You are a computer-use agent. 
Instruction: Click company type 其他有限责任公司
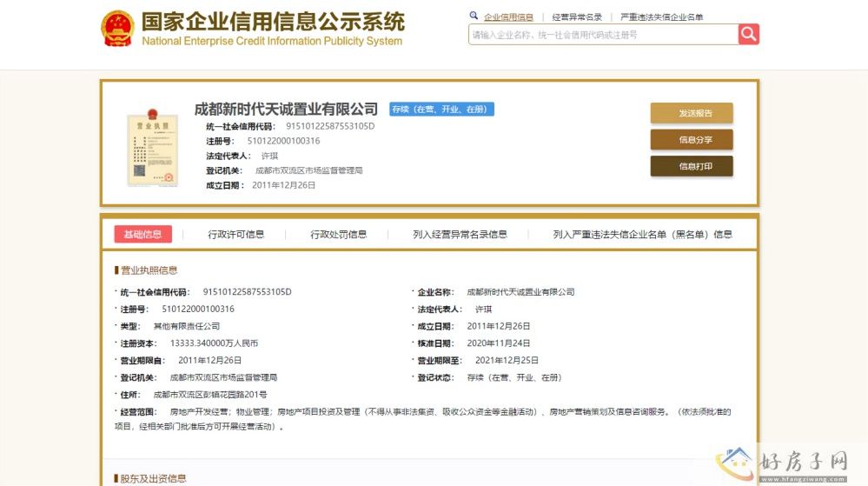point(187,326)
